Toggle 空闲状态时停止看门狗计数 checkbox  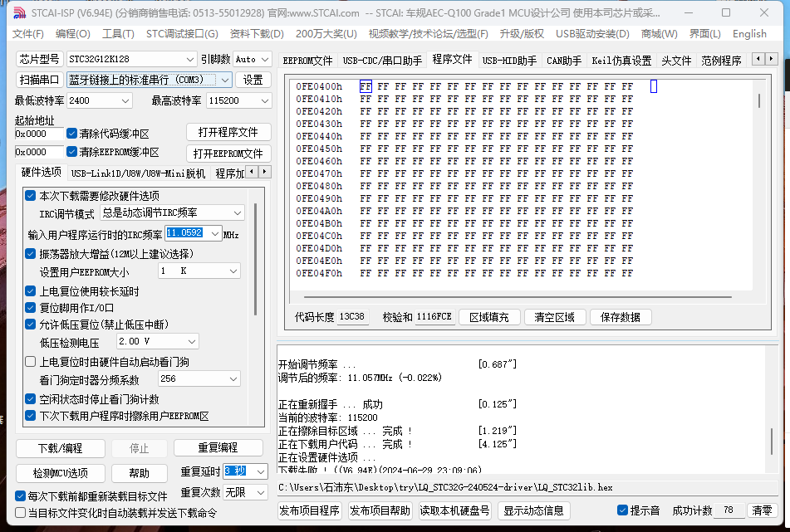pos(31,399)
